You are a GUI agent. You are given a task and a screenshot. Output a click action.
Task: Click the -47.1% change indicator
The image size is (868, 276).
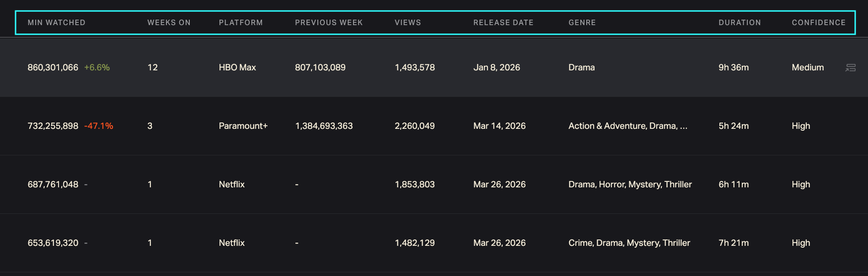pyautogui.click(x=98, y=126)
